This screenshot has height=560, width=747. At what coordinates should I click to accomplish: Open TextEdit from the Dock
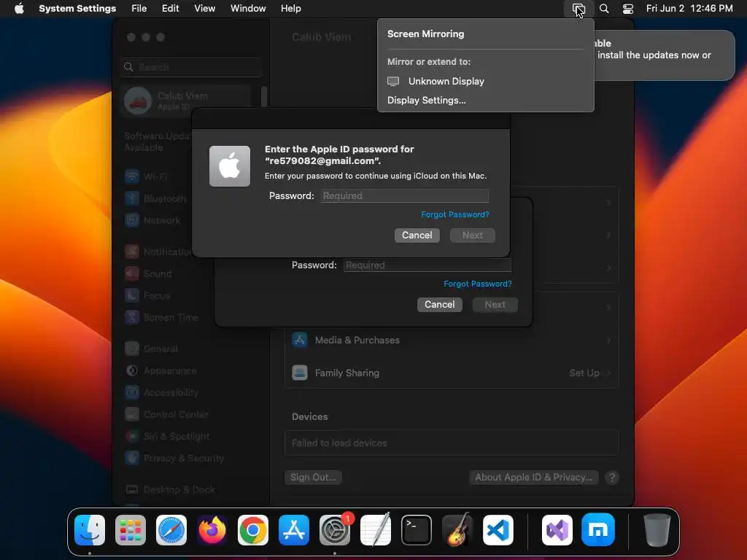point(376,530)
